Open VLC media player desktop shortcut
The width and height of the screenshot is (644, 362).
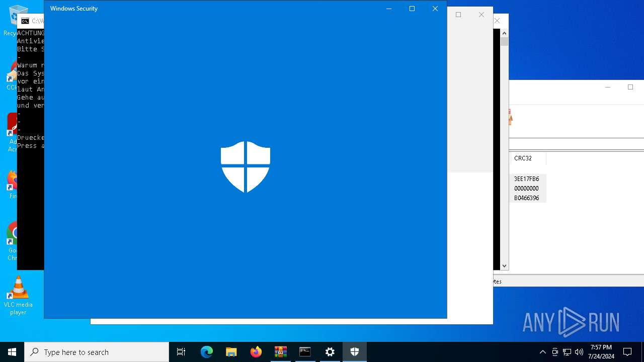coord(18,296)
